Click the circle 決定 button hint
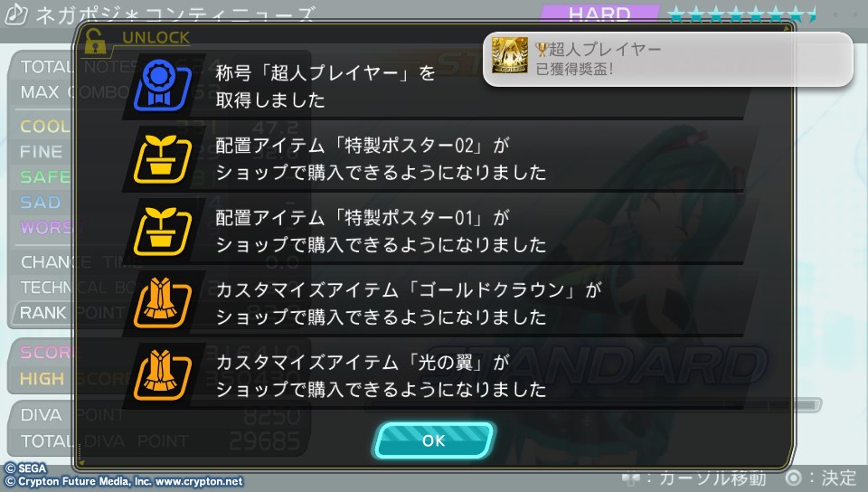Screen dimensions: 868x492 point(821,478)
